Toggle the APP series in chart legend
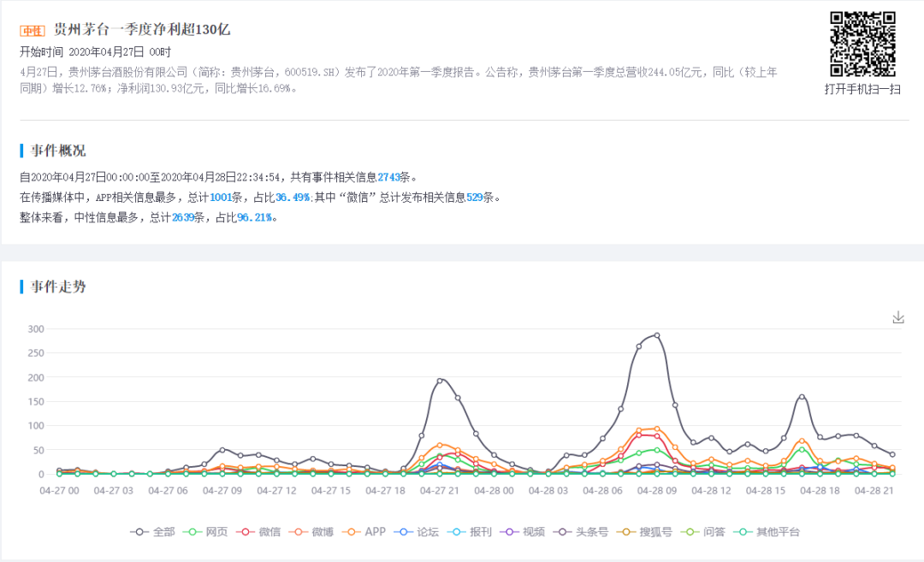 (364, 532)
